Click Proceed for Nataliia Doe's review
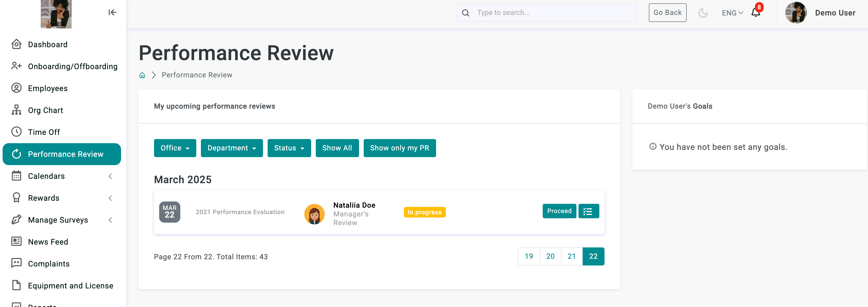 pyautogui.click(x=559, y=211)
